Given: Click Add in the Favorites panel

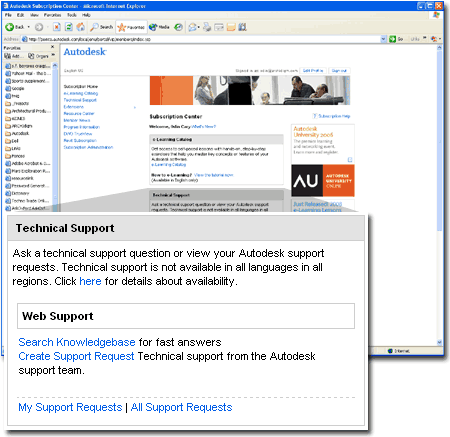Looking at the screenshot, I should [14, 56].
